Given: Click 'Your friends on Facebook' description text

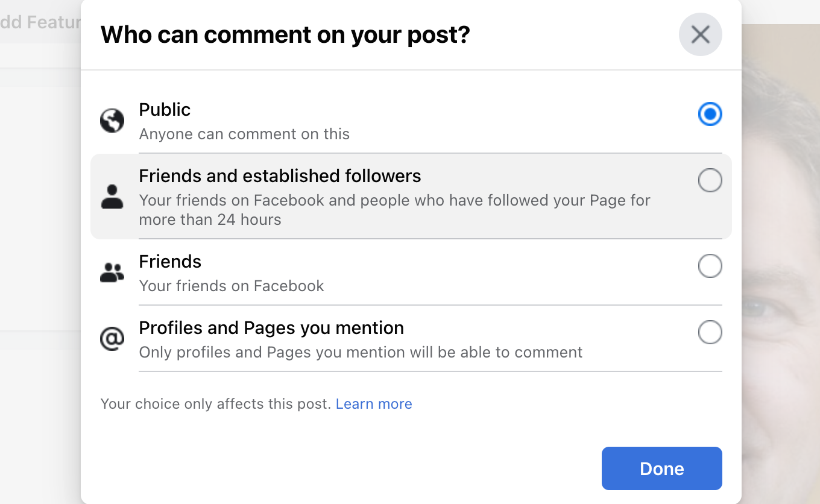Looking at the screenshot, I should 232,286.
